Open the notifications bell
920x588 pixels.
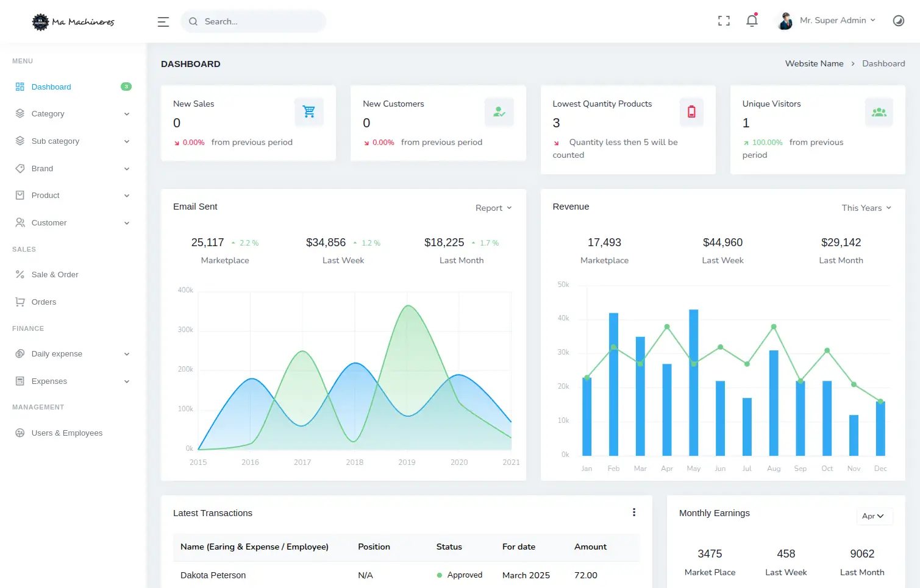pos(752,21)
